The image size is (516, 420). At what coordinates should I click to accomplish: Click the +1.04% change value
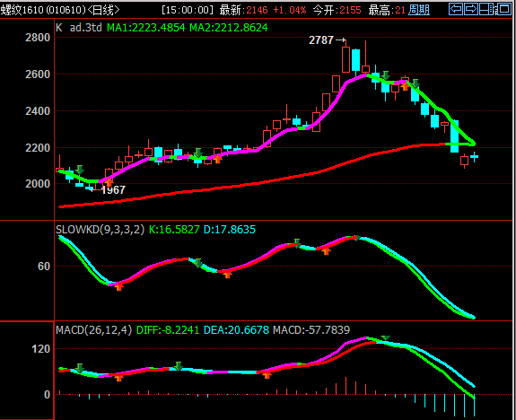pos(290,10)
